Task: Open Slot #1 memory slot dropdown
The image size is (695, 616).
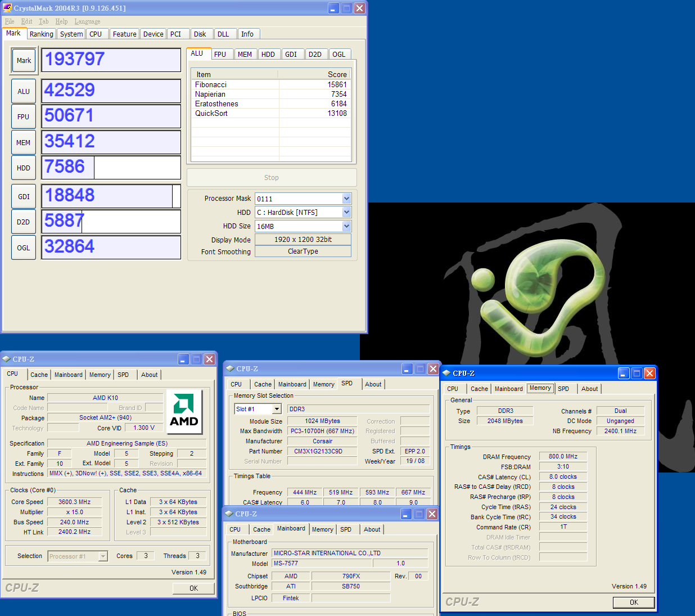Action: pos(277,409)
